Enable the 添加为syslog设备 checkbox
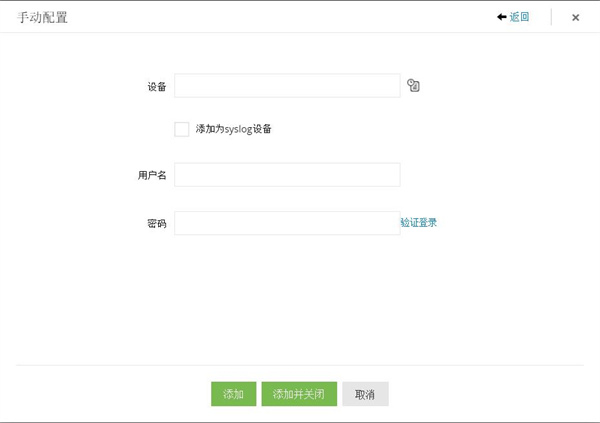Image resolution: width=600 pixels, height=423 pixels. (x=181, y=129)
